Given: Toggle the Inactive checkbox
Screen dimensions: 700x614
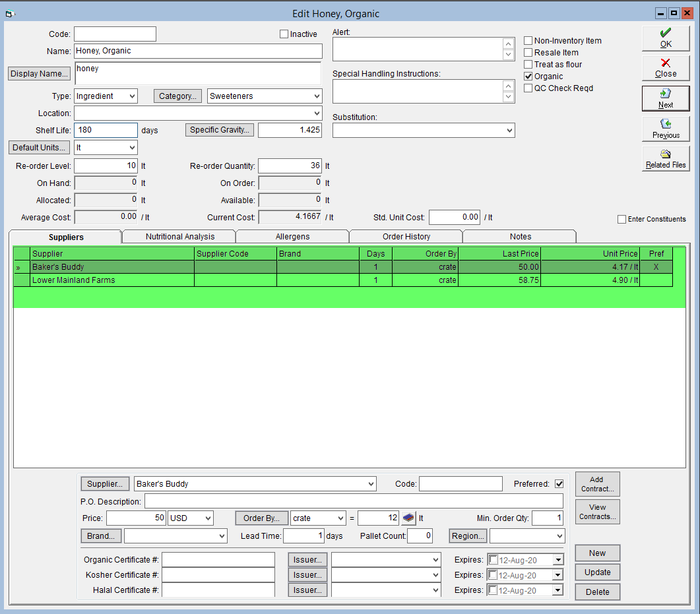Looking at the screenshot, I should pos(284,34).
